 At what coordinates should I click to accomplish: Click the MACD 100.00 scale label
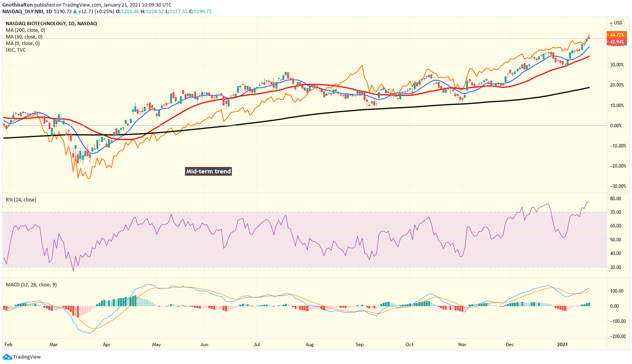[x=616, y=291]
